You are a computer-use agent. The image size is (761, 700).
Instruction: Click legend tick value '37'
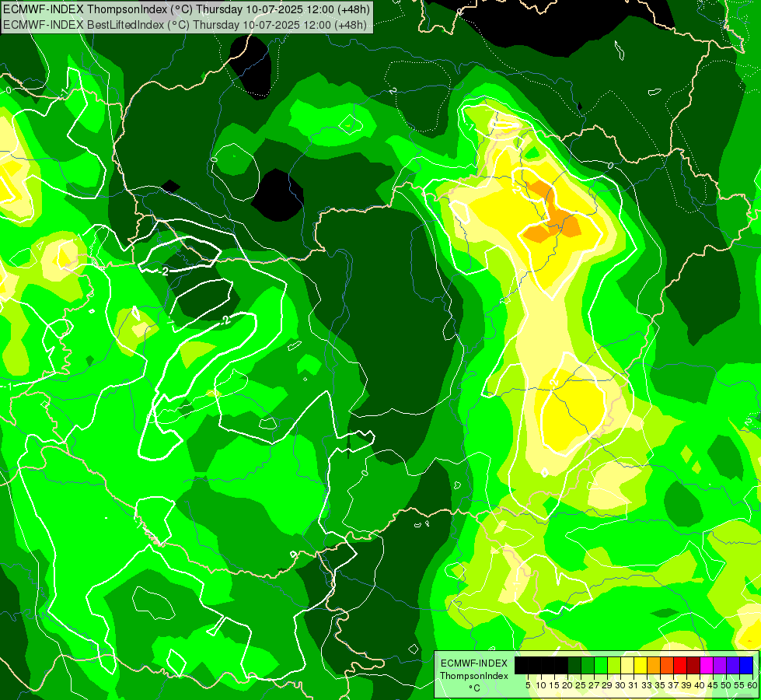tap(674, 685)
